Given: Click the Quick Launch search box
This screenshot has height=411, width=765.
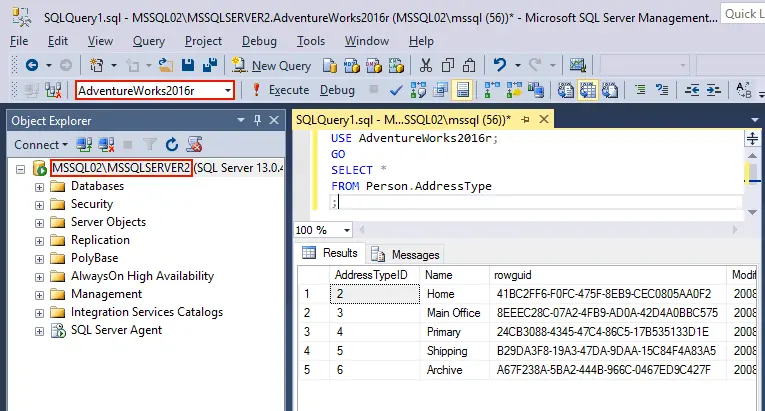Looking at the screenshot, I should coord(743,14).
